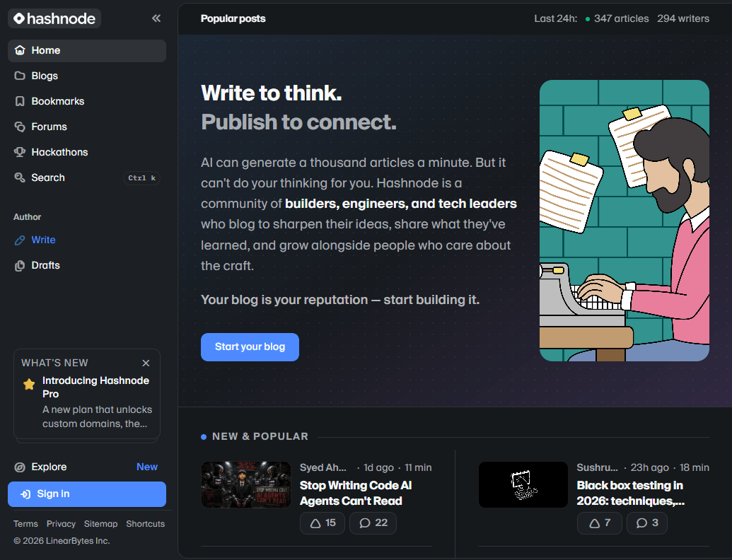The height and width of the screenshot is (560, 732).
Task: Click the Sign in button
Action: (x=87, y=494)
